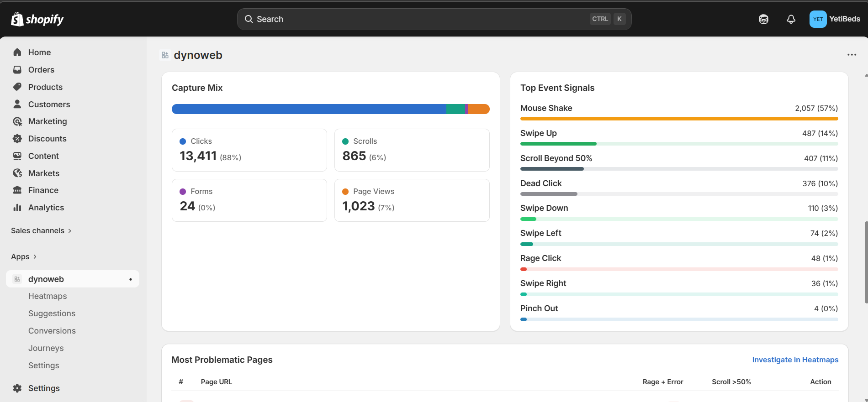Click the Orders inbox icon
The image size is (868, 402).
pyautogui.click(x=17, y=70)
